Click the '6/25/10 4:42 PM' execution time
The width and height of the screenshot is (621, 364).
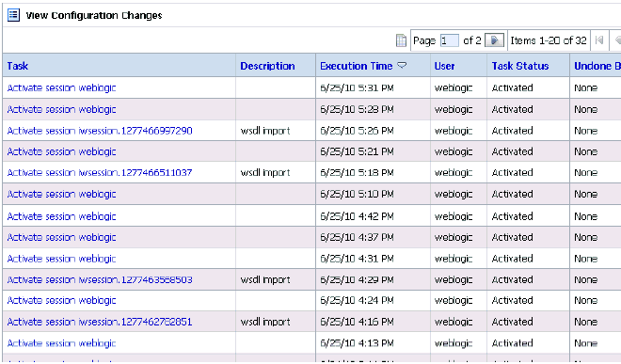[357, 216]
